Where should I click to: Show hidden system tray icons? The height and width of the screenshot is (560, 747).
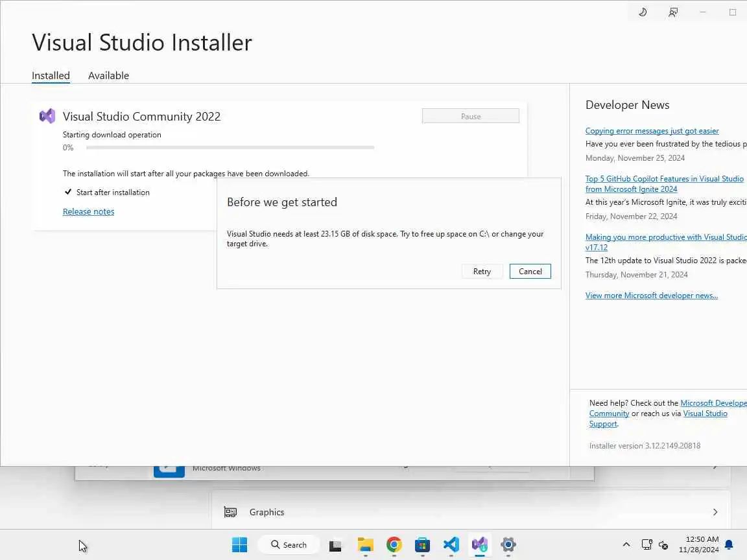[626, 544]
